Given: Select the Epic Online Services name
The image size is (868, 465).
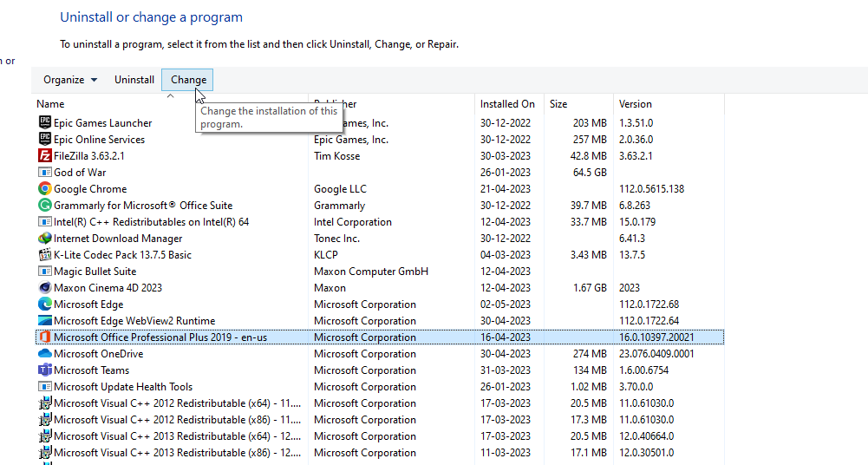Looking at the screenshot, I should [x=99, y=140].
